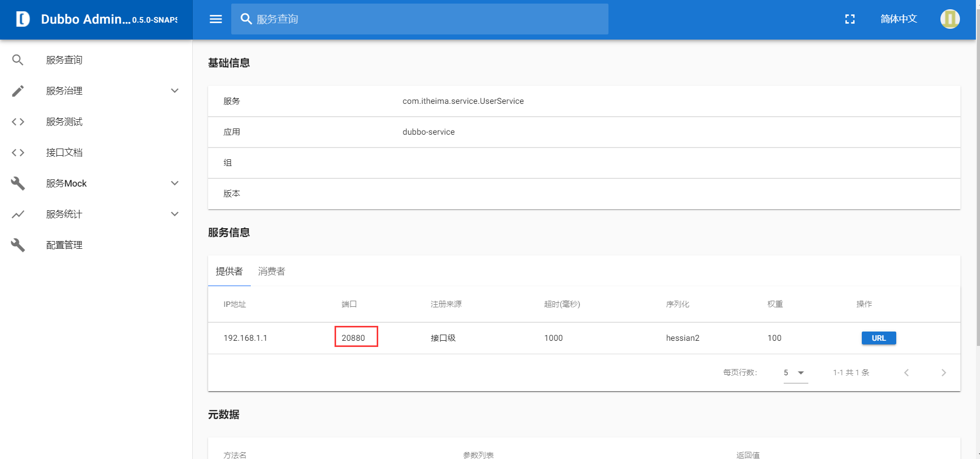Expand the 服务治理 submenu chevron

pyautogui.click(x=175, y=91)
